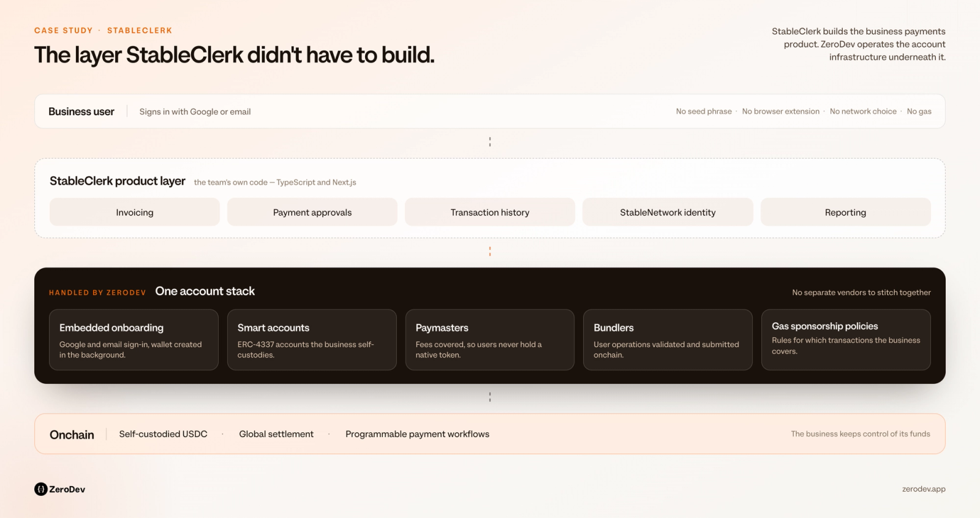Click the Smart accounts card

[312, 340]
